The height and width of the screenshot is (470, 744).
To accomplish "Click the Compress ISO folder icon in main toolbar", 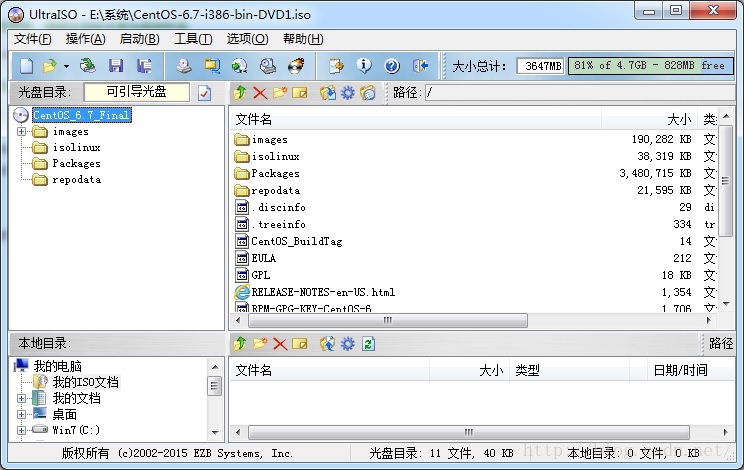I will 212,66.
